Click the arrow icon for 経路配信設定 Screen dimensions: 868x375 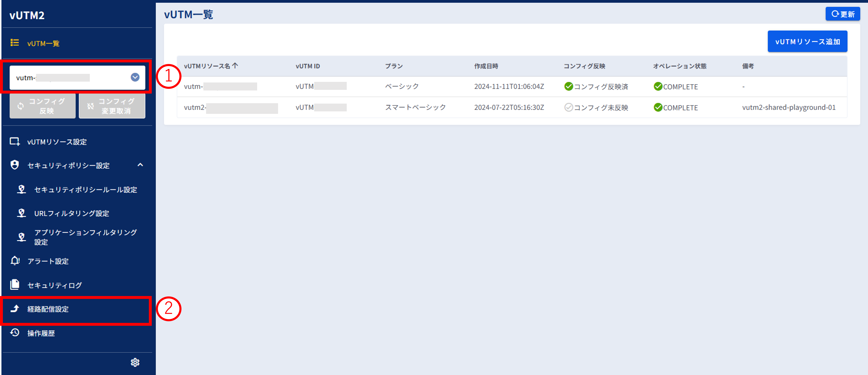coord(15,309)
